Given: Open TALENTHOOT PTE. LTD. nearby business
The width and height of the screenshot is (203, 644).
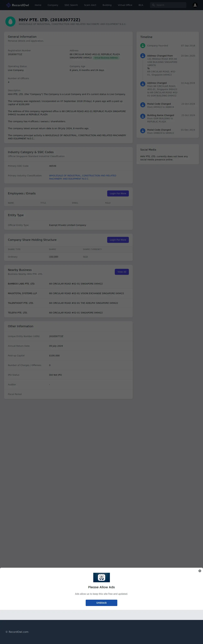Looking at the screenshot, I should pos(21,303).
